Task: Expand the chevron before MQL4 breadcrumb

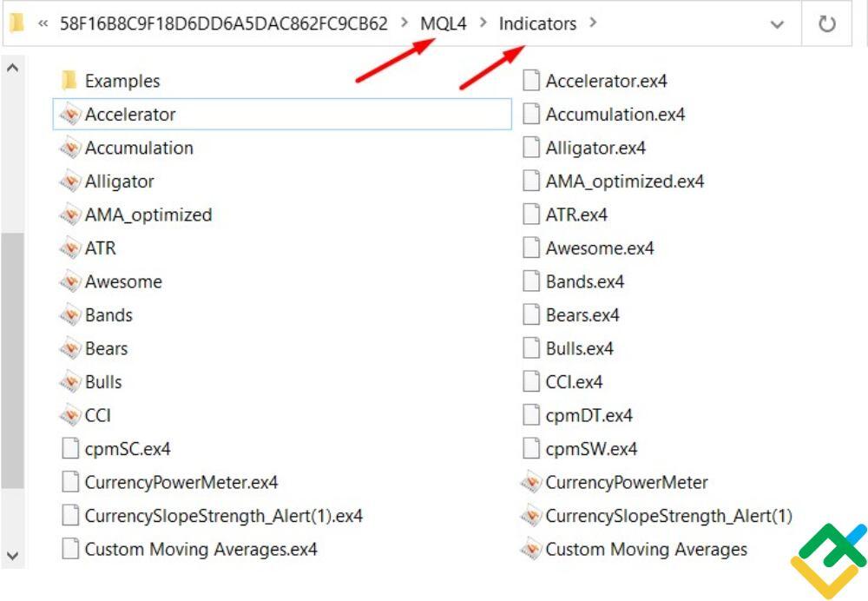Action: (404, 23)
